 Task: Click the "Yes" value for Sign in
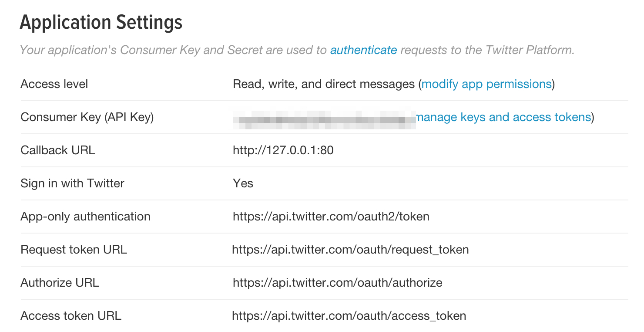click(243, 183)
